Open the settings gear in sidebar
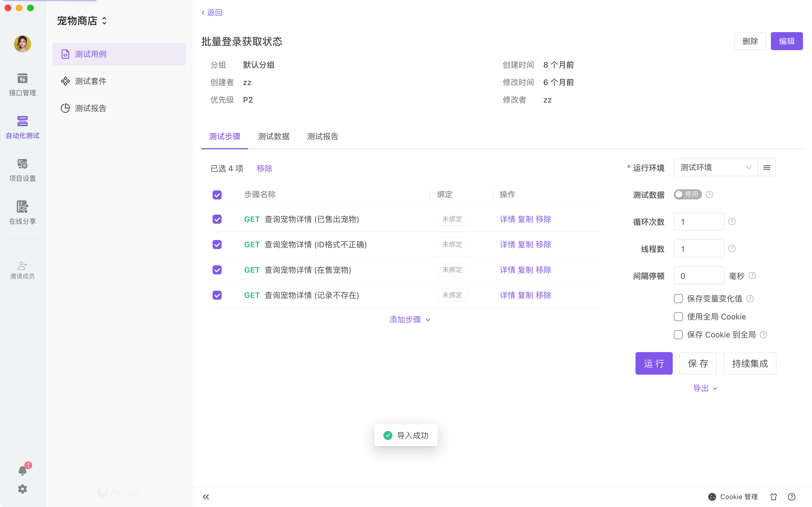This screenshot has width=812, height=507. point(22,489)
